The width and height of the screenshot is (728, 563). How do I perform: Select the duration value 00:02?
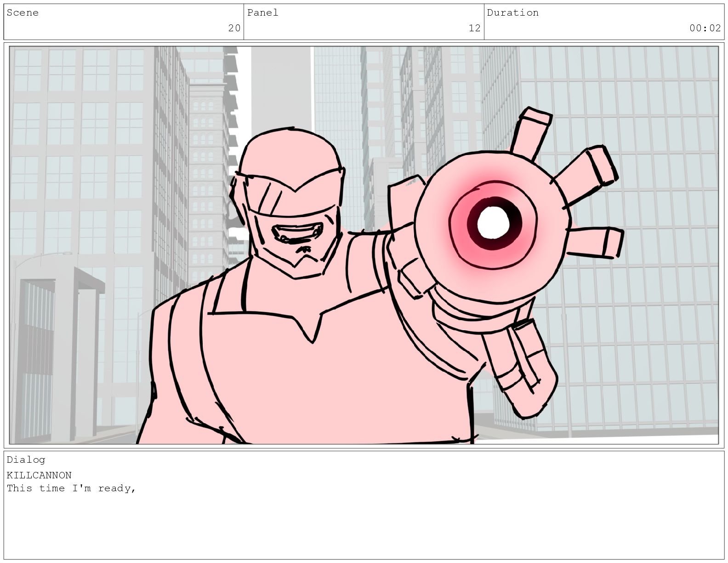tap(705, 28)
